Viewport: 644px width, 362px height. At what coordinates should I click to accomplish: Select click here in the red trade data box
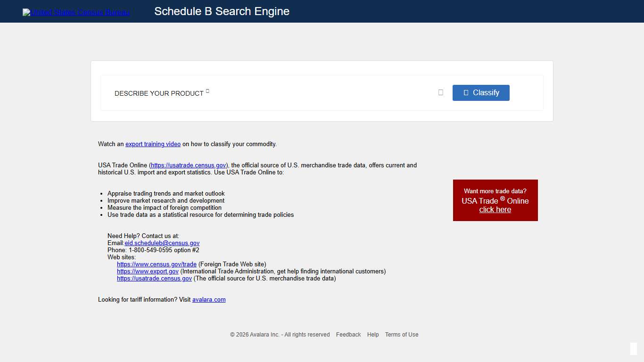coord(495,209)
